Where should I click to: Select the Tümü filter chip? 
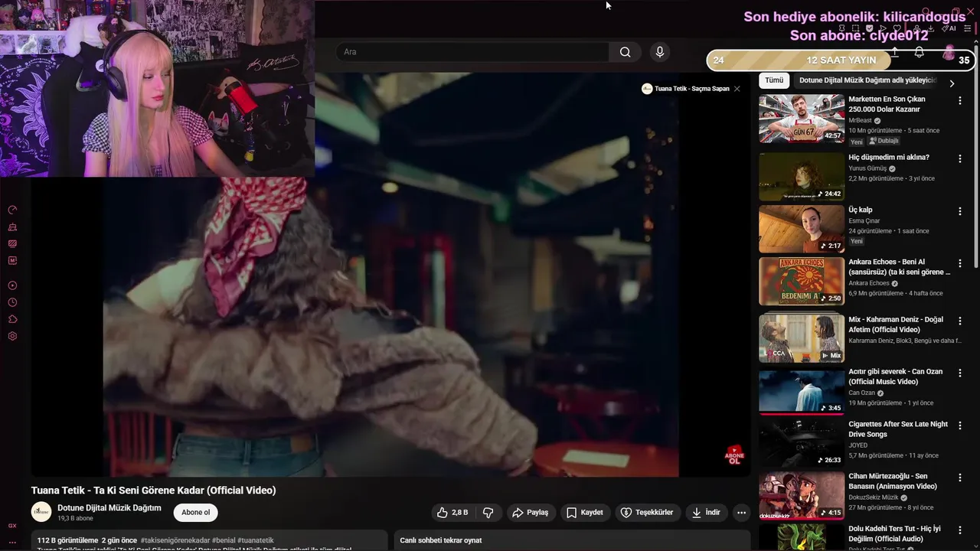[774, 80]
